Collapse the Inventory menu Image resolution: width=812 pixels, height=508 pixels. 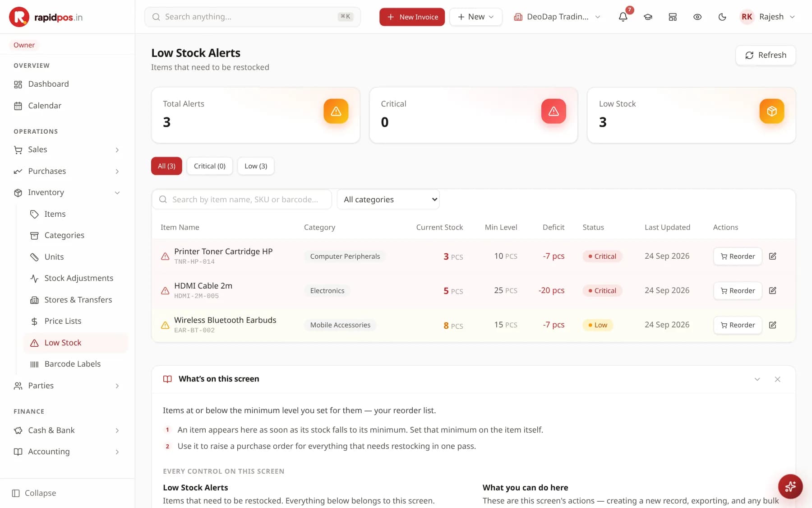click(x=67, y=192)
